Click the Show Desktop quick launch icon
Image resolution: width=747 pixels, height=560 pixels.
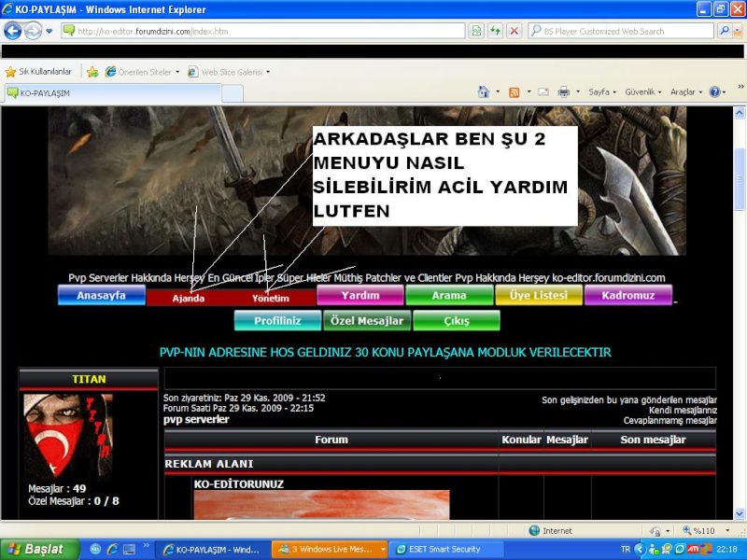click(129, 550)
